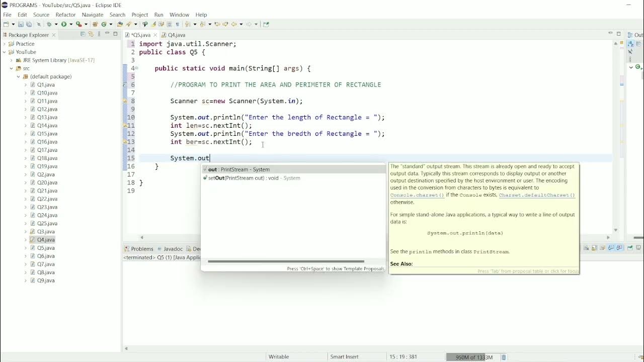The image size is (644, 362).
Task: Follow the Charset.defaultCharset() link
Action: [537, 195]
